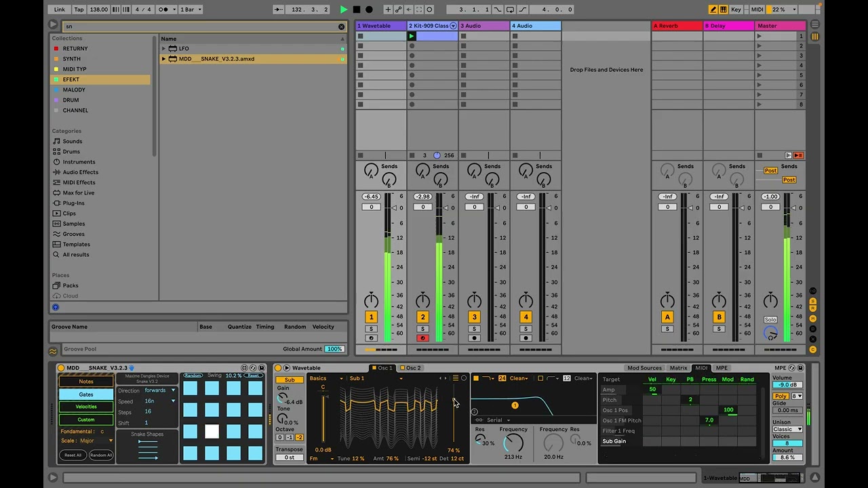This screenshot has width=868, height=488.
Task: Click the MDD SNAKE device save icon
Action: pyautogui.click(x=261, y=368)
